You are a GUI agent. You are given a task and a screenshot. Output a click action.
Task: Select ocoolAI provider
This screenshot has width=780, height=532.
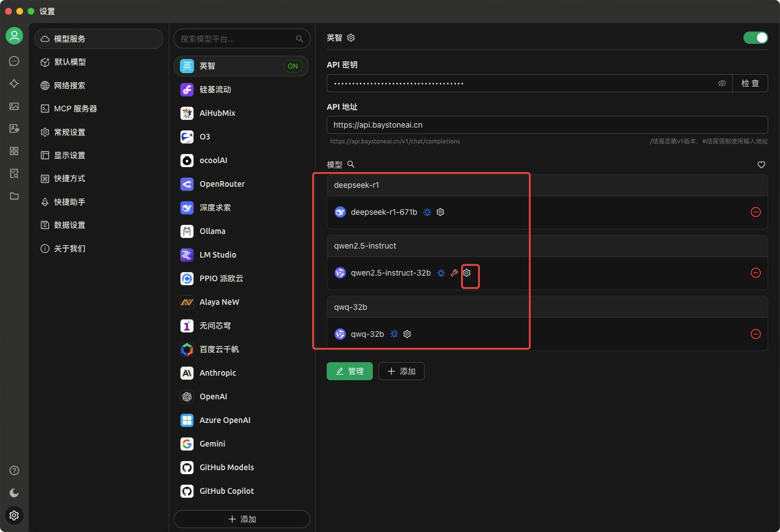(241, 160)
